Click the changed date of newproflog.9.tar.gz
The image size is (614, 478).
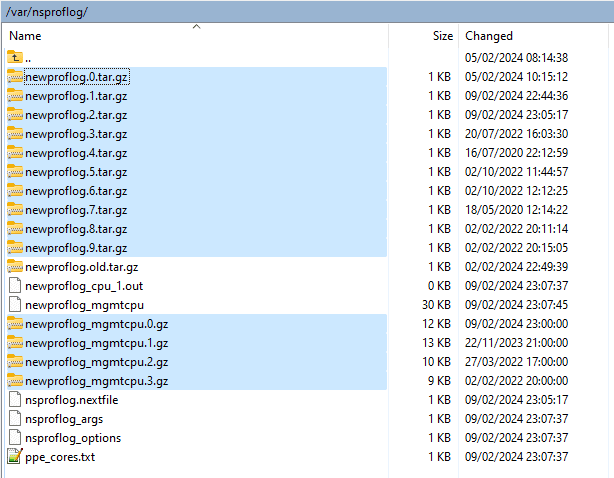(x=516, y=247)
